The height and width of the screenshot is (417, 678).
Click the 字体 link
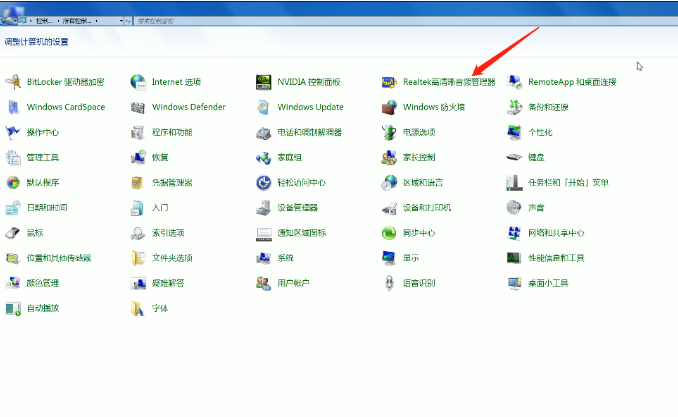(x=160, y=308)
